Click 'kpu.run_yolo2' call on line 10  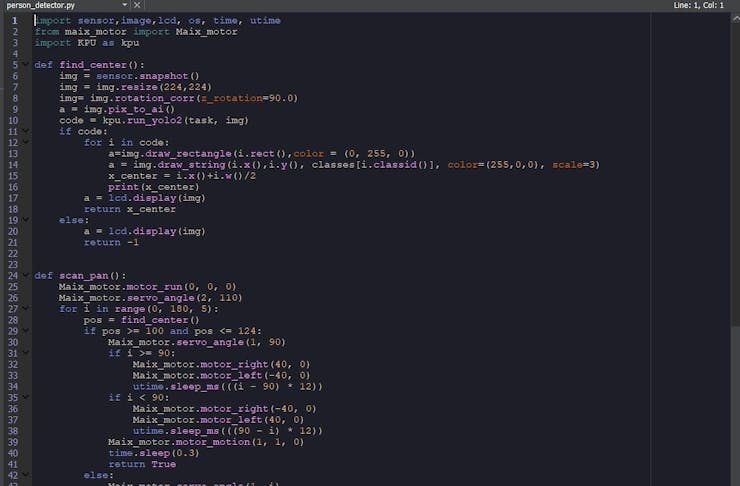tap(142, 120)
